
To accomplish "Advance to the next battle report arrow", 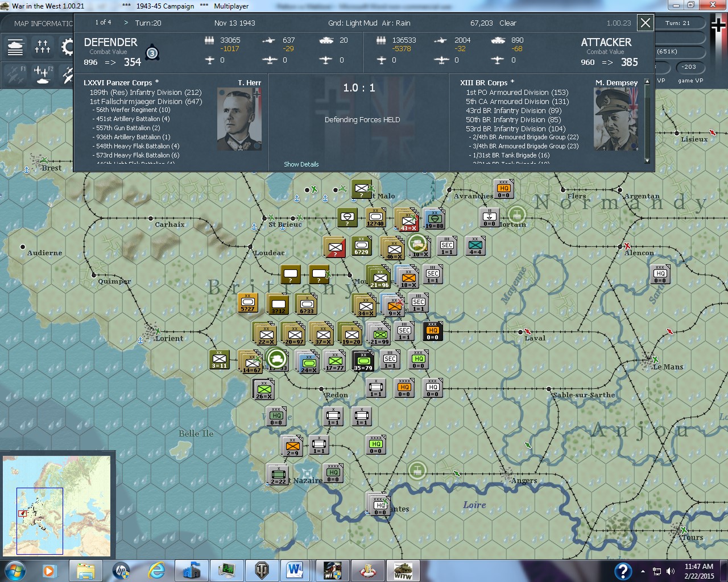I will click(126, 23).
